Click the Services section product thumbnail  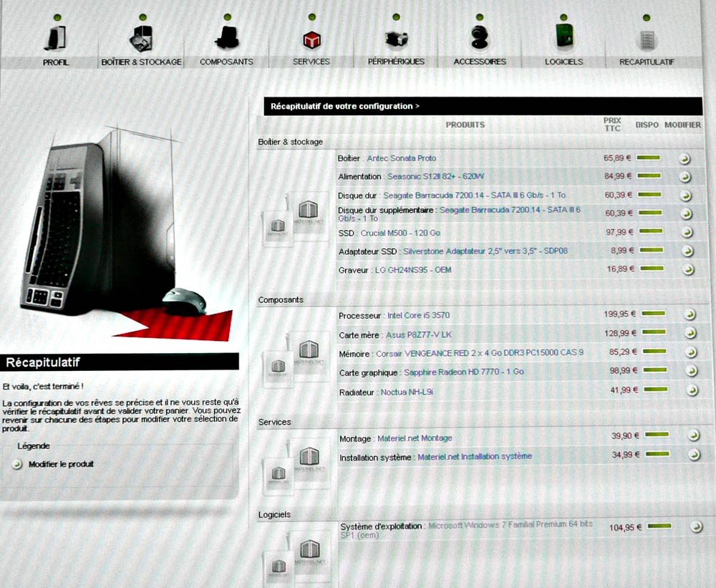click(x=297, y=466)
